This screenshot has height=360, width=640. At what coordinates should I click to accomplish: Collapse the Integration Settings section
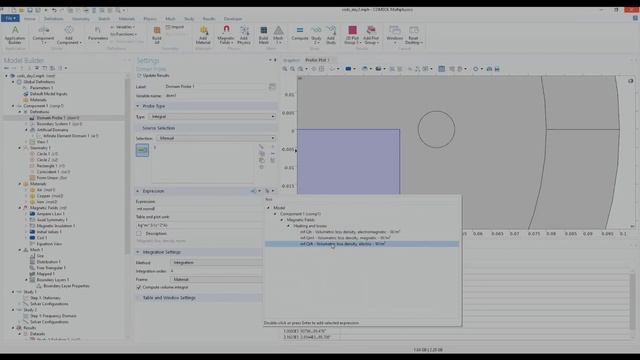pyautogui.click(x=138, y=252)
